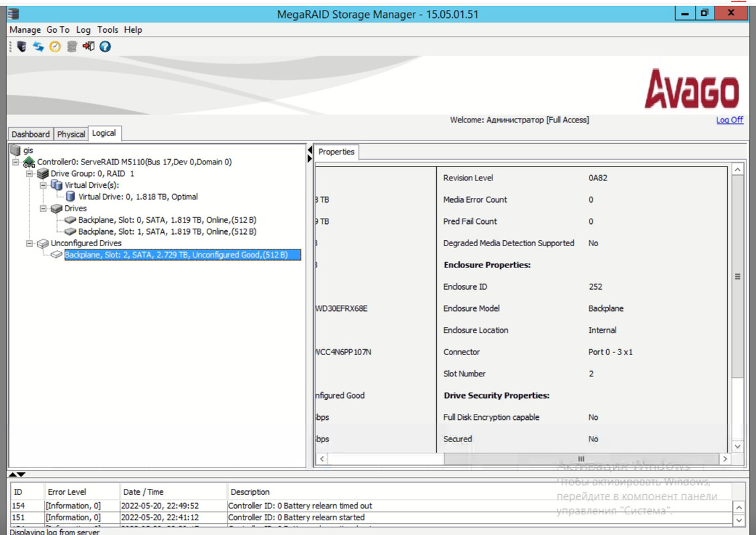Click the Slot 0 drive icon
Screen dimensions: 756x535
click(x=70, y=220)
